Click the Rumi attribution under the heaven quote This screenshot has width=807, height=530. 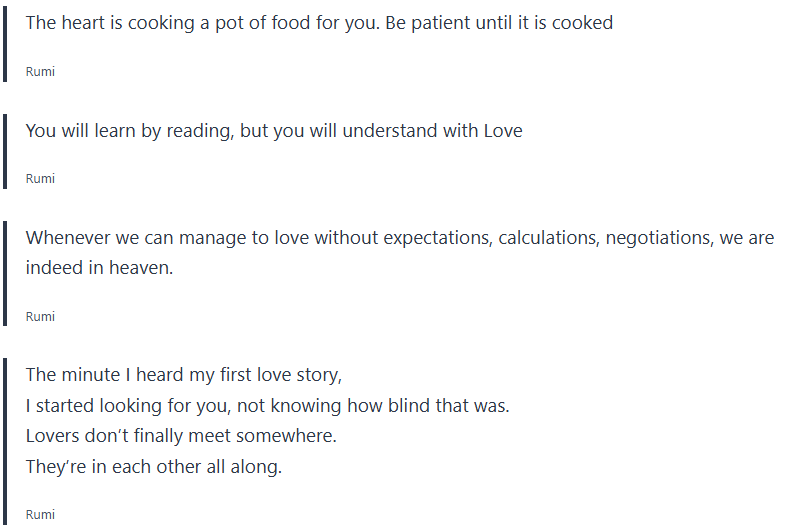click(x=40, y=316)
